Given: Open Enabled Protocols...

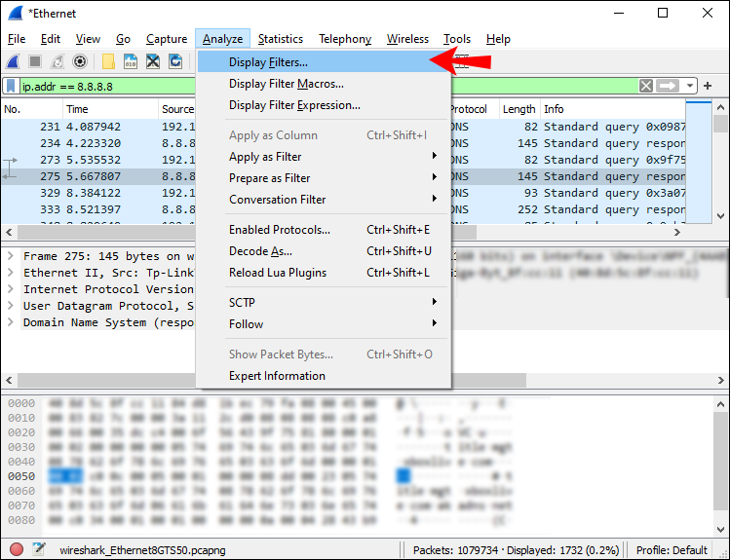Looking at the screenshot, I should pos(324,230).
